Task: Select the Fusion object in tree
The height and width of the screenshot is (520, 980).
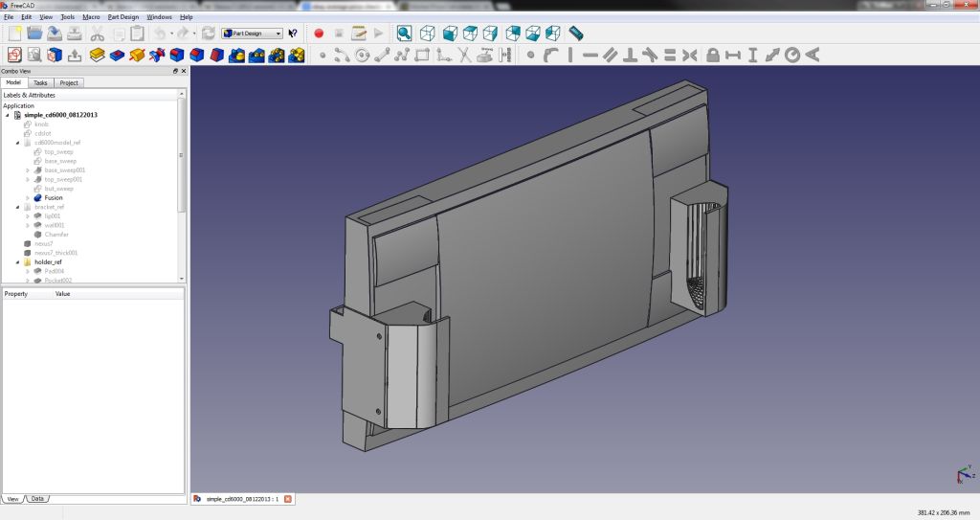Action: (54, 197)
